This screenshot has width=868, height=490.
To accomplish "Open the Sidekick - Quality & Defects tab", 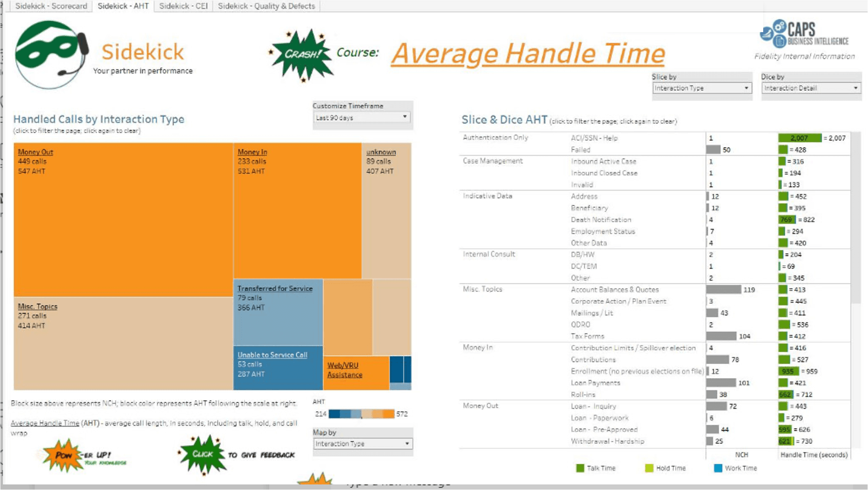I will pyautogui.click(x=266, y=6).
